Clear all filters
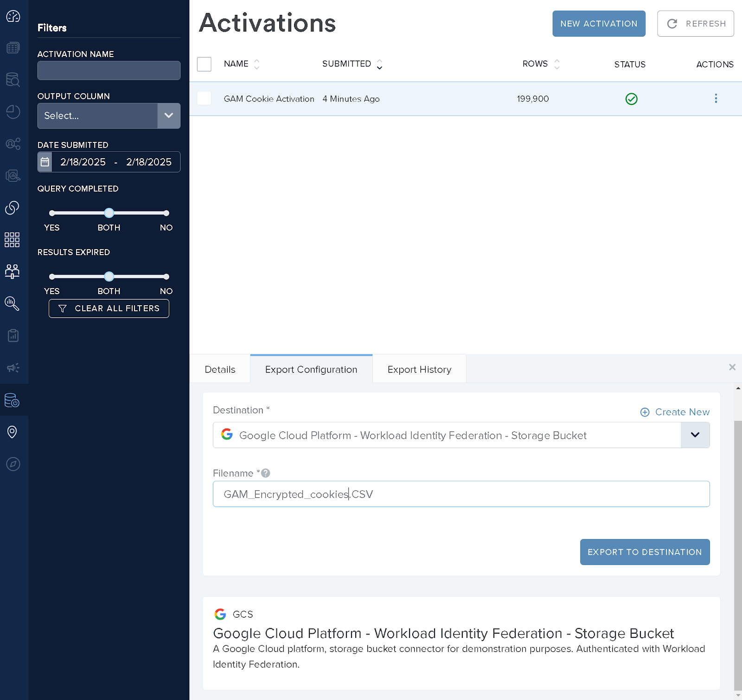This screenshot has width=742, height=700. [x=109, y=308]
